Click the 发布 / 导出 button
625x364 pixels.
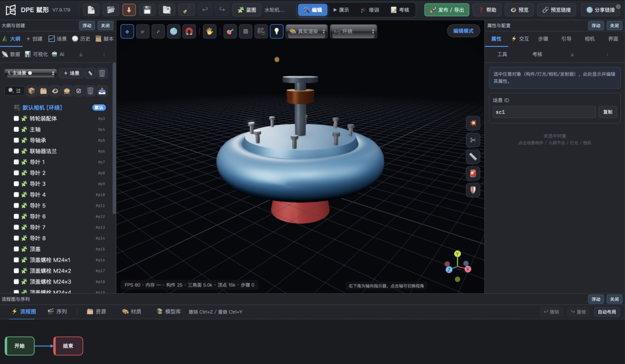(446, 10)
